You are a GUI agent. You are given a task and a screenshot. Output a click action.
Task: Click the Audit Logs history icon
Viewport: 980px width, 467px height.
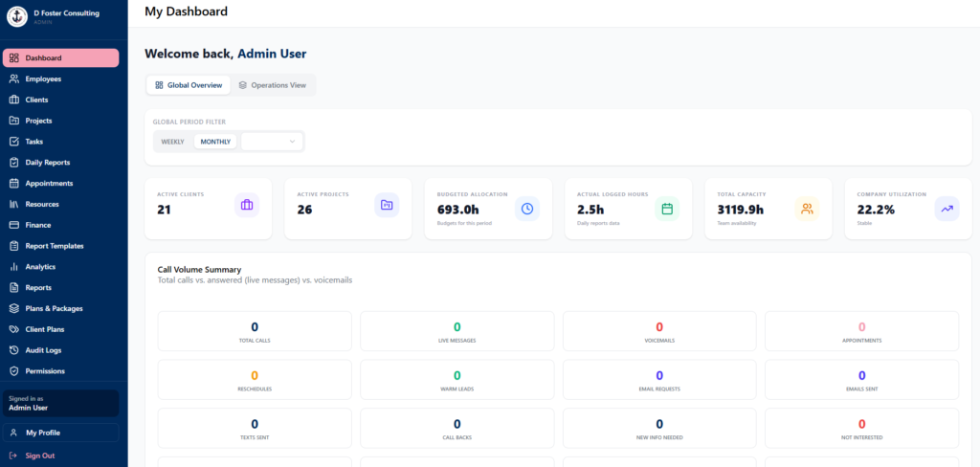[x=13, y=350]
